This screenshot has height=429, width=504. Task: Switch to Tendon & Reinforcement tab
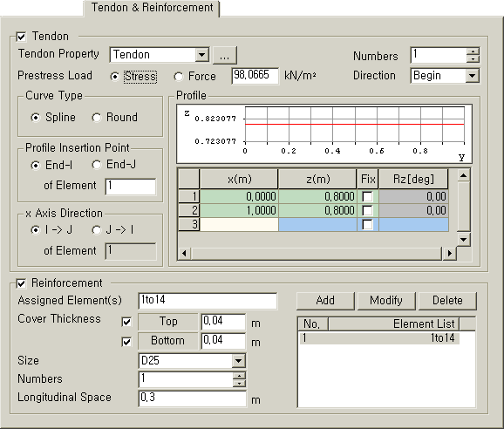(152, 8)
